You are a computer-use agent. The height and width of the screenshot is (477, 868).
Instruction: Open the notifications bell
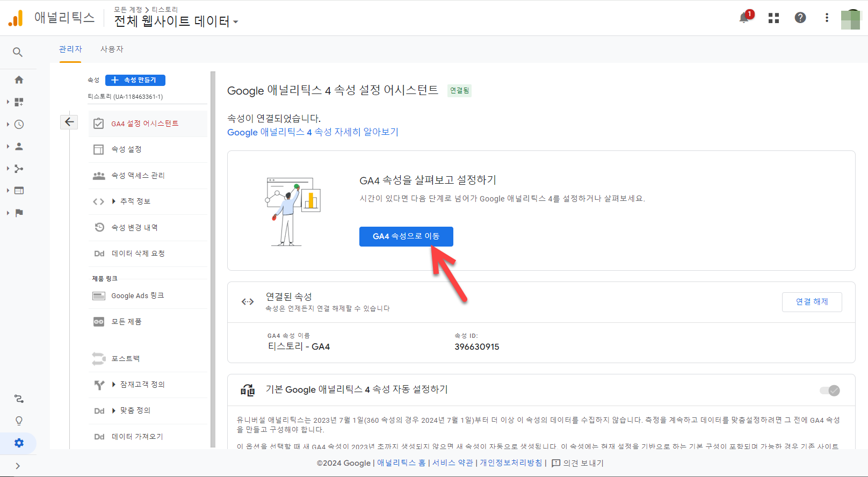coord(745,17)
